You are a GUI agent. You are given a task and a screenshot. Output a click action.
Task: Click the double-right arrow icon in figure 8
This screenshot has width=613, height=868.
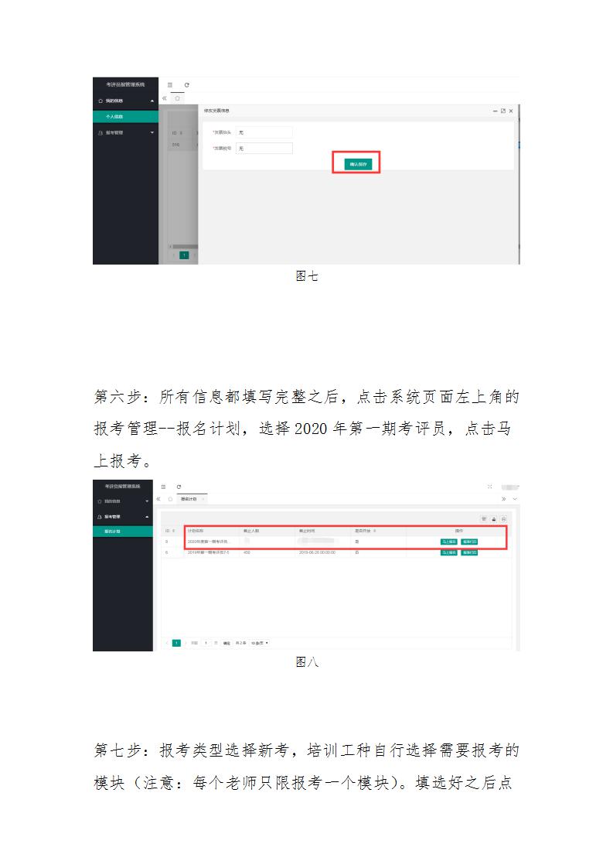503,499
